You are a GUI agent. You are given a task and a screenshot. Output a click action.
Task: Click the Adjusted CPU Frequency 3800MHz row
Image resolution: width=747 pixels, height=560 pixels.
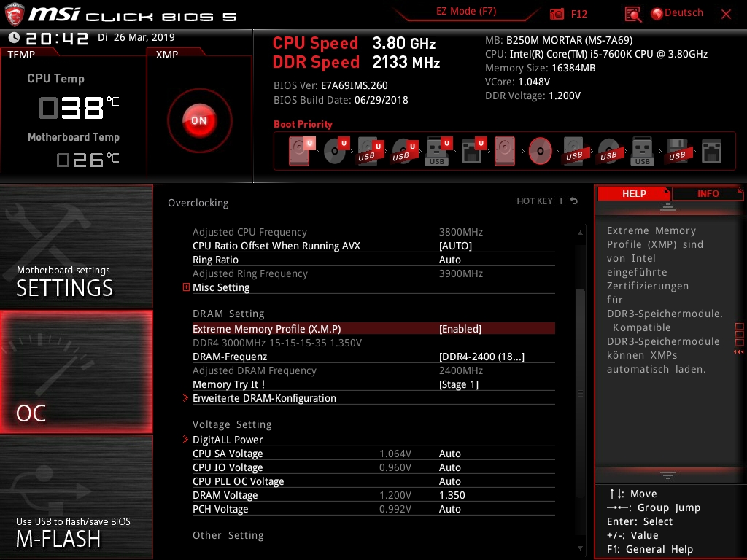click(373, 232)
